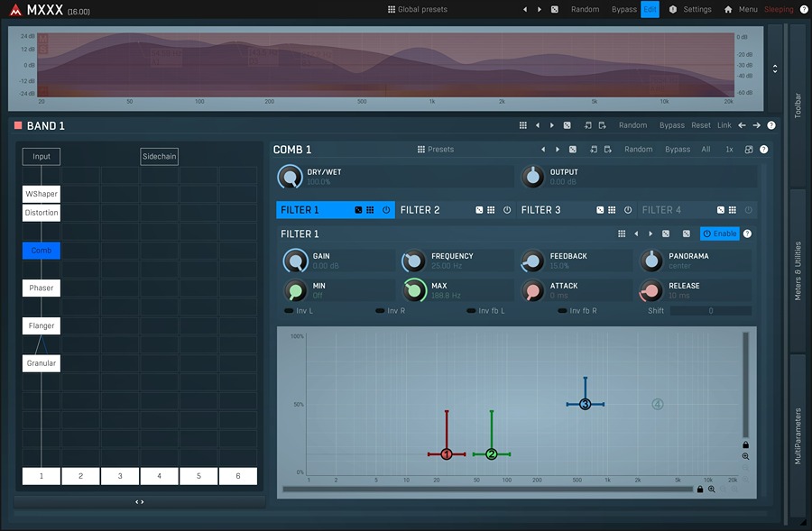Click the dice randomize icon in the COMB 1 header

tap(572, 149)
